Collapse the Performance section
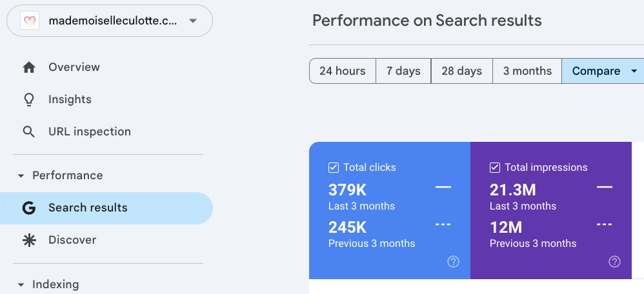 (21, 175)
